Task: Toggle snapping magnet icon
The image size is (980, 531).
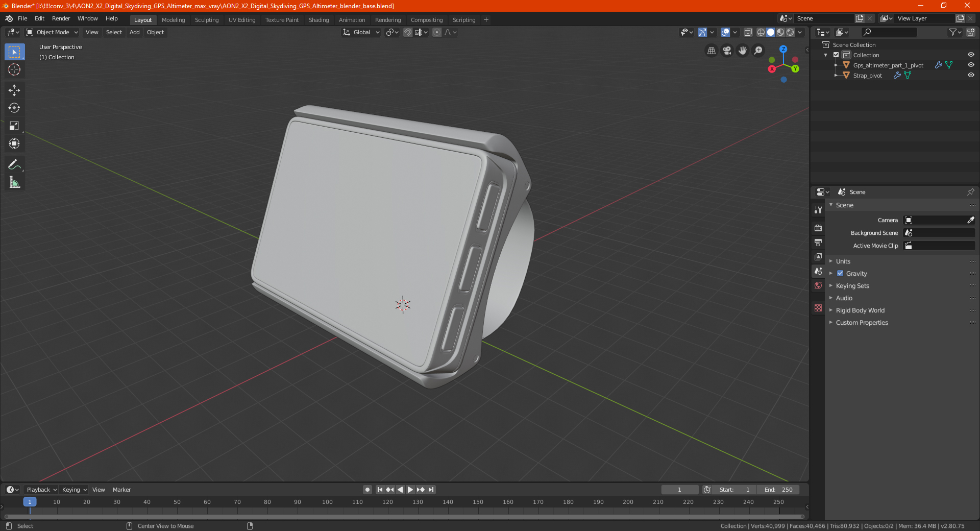Action: (x=408, y=32)
